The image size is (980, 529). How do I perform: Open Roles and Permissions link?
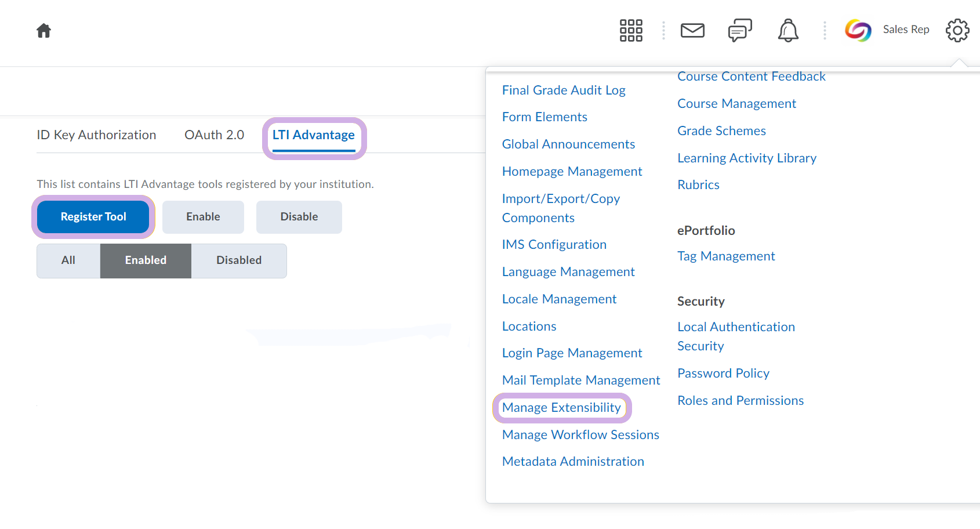[741, 401]
